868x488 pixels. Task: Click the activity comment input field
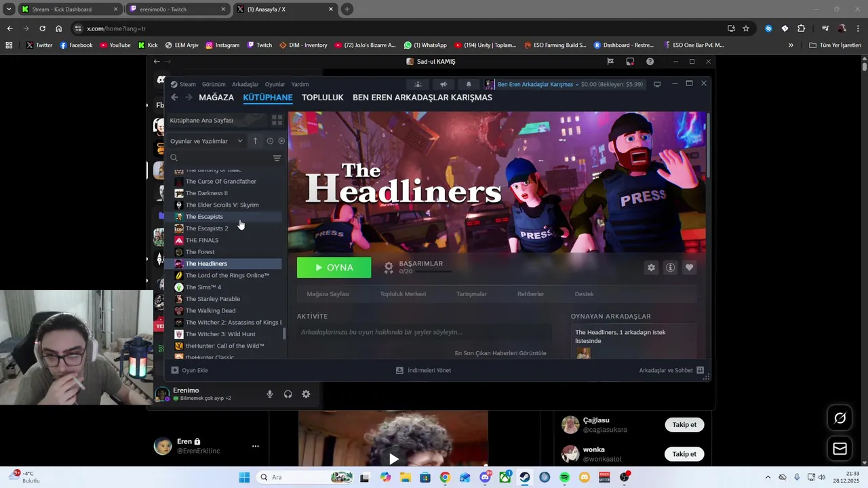pos(424,332)
